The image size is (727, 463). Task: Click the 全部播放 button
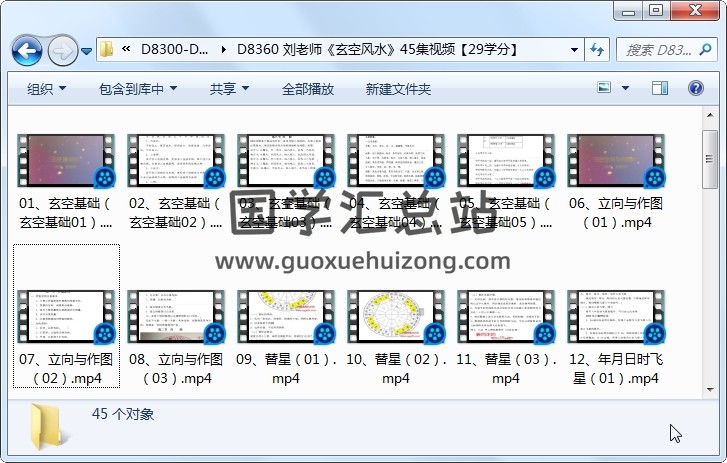coord(308,89)
